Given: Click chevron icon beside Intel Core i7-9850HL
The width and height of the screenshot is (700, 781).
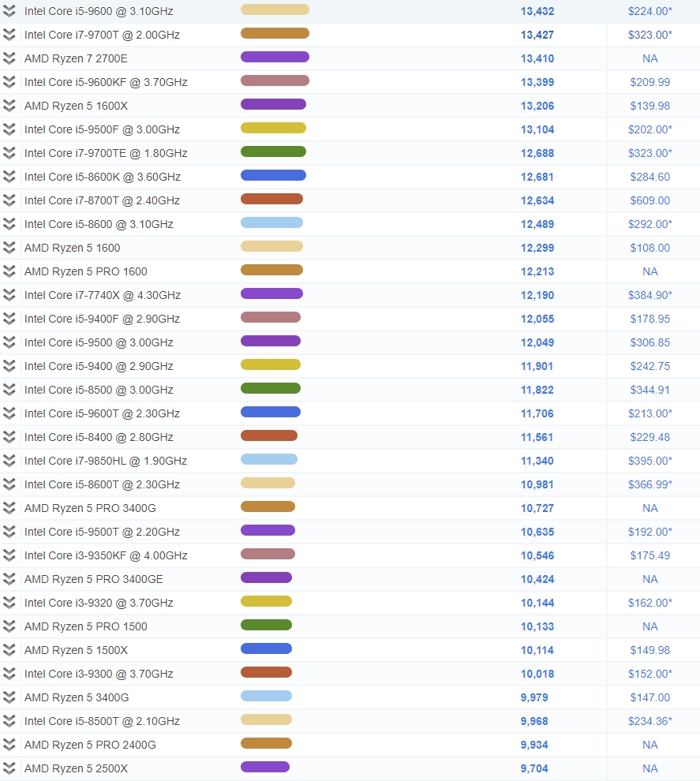Looking at the screenshot, I should coord(9,460).
